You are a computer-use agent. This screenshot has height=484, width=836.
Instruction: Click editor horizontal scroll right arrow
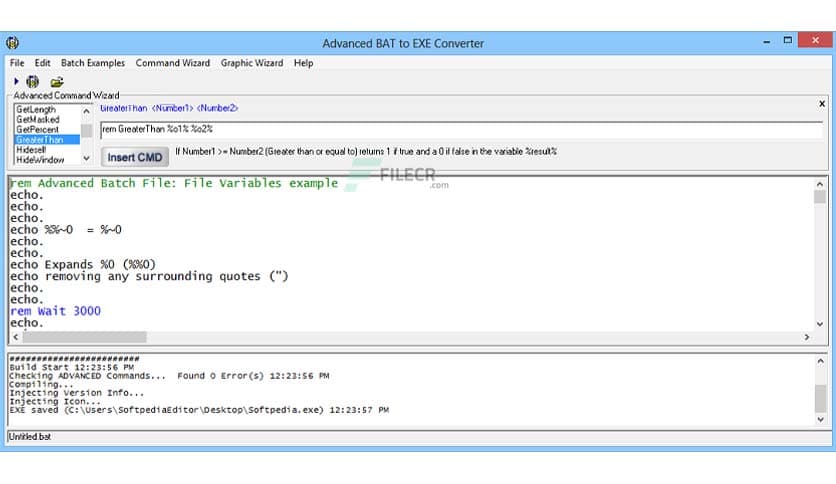pos(807,337)
